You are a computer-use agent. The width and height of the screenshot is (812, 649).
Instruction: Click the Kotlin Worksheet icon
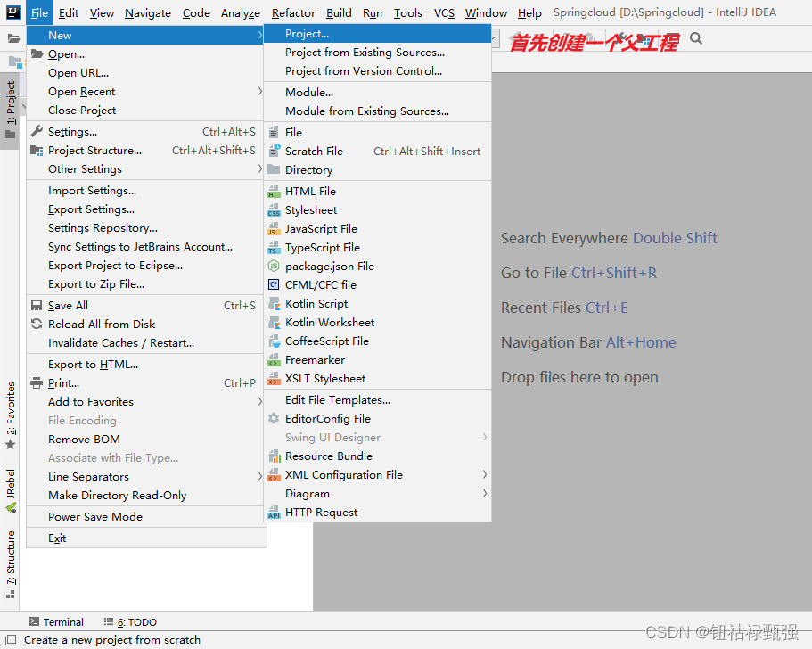click(x=274, y=322)
